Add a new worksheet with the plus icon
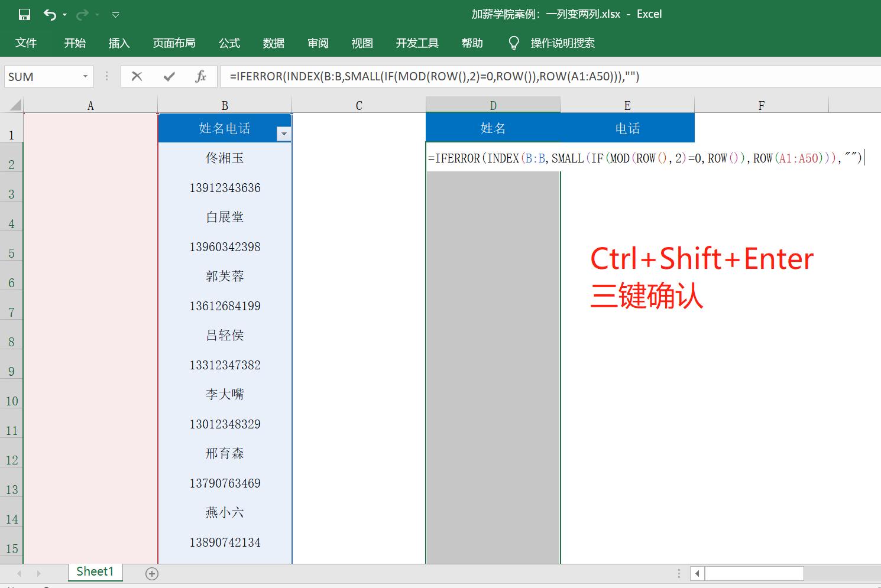 pos(151,573)
